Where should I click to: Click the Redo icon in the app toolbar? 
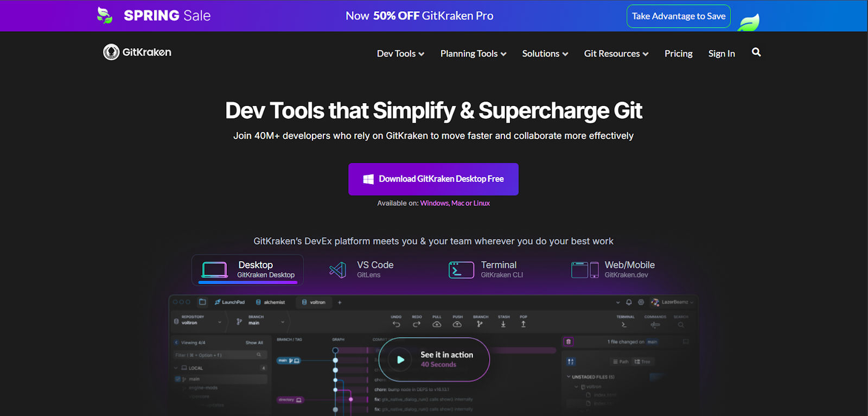(x=417, y=324)
